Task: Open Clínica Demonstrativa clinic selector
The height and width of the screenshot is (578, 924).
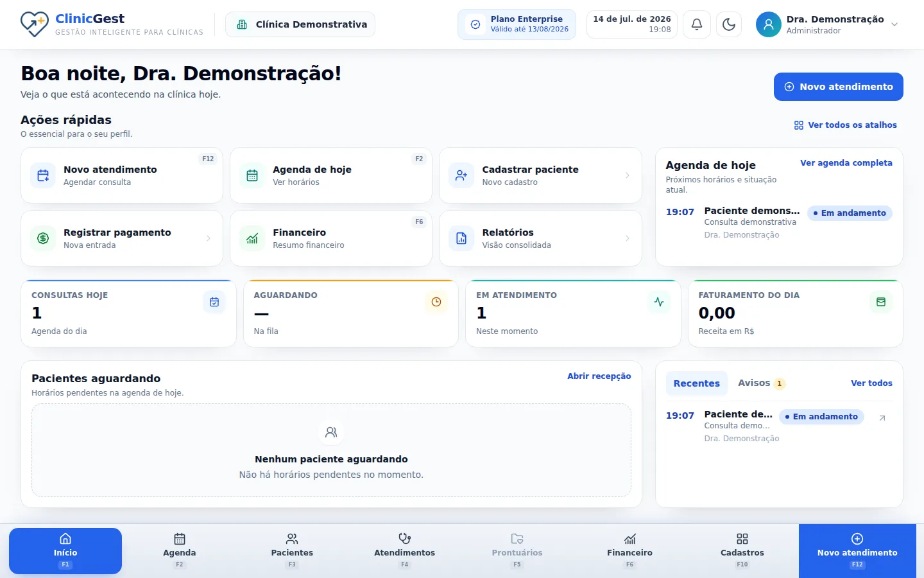Action: point(300,24)
